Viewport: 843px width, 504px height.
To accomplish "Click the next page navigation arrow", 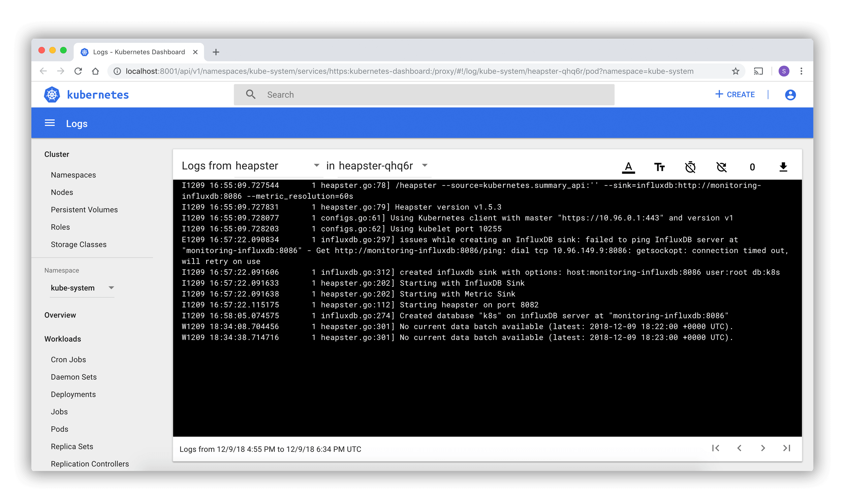I will 762,448.
